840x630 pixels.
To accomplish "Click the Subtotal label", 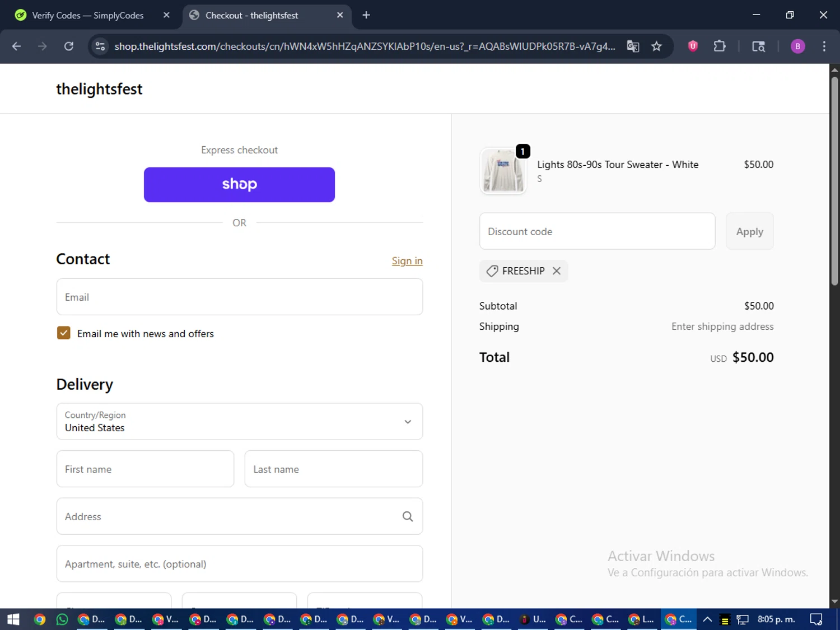I will [498, 306].
